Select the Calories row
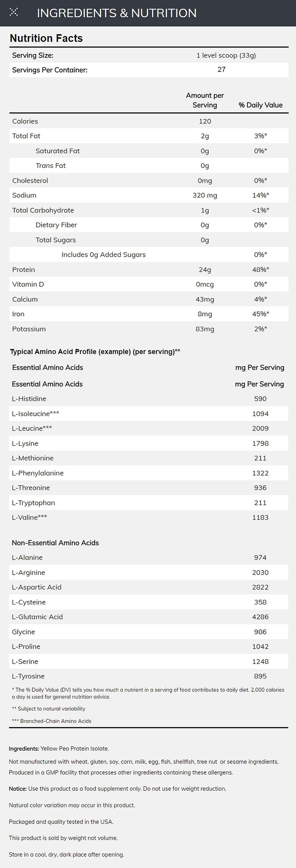The width and height of the screenshot is (296, 868). pyautogui.click(x=149, y=121)
